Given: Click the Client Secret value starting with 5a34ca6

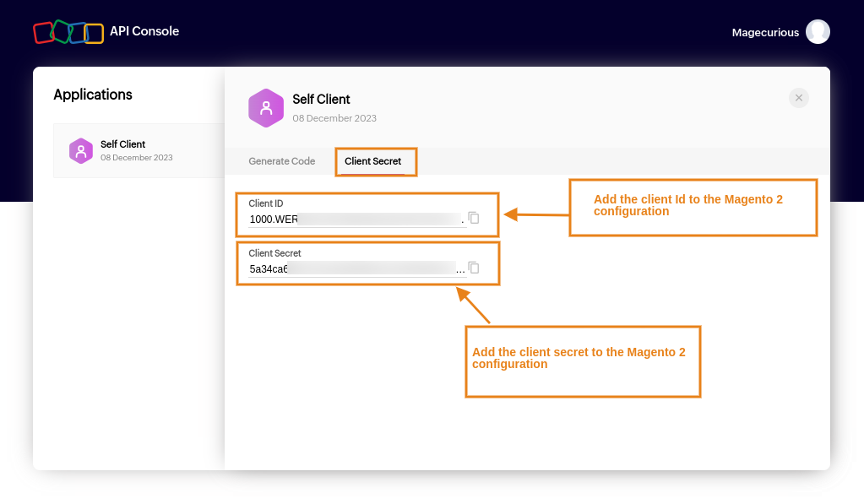Looking at the screenshot, I should click(x=270, y=268).
